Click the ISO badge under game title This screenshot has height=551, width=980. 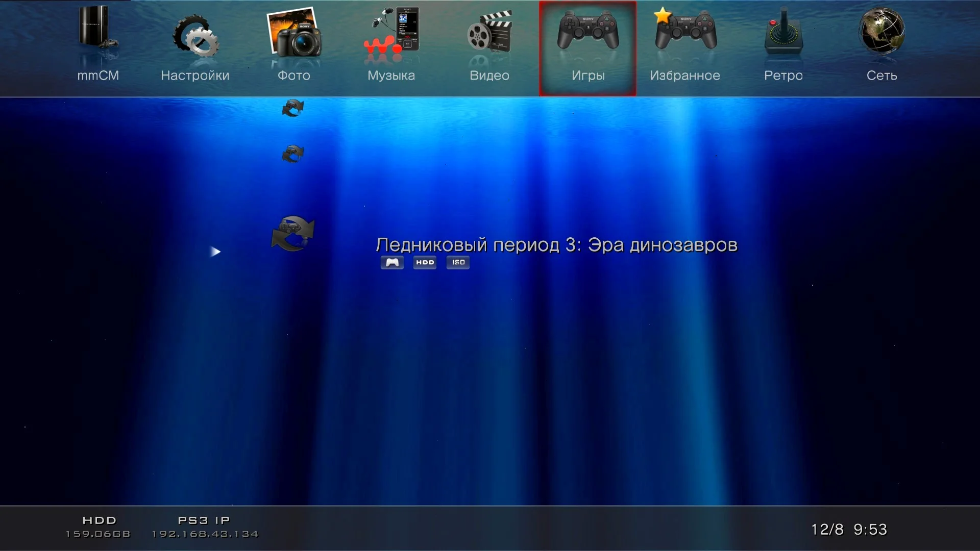(458, 262)
